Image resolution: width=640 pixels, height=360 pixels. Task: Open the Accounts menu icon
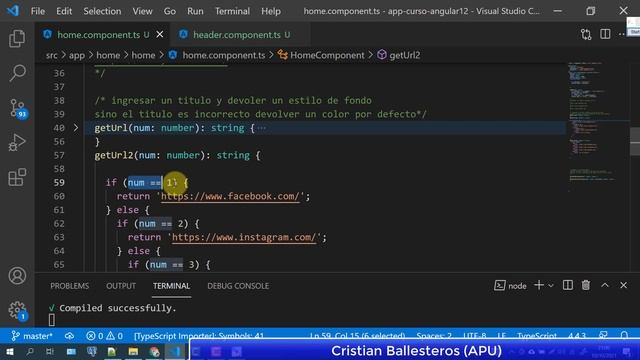coord(17,276)
